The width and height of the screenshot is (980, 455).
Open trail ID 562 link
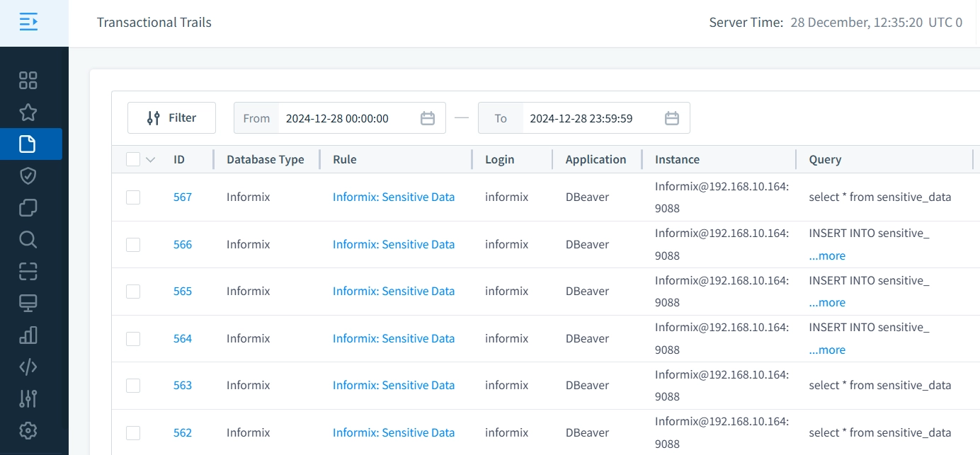coord(183,433)
